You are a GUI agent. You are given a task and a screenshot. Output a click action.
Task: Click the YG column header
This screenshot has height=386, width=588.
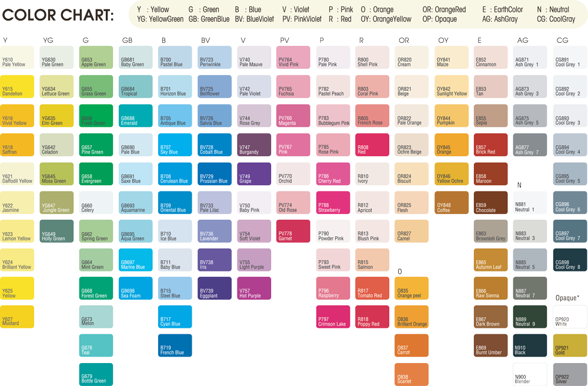point(47,40)
